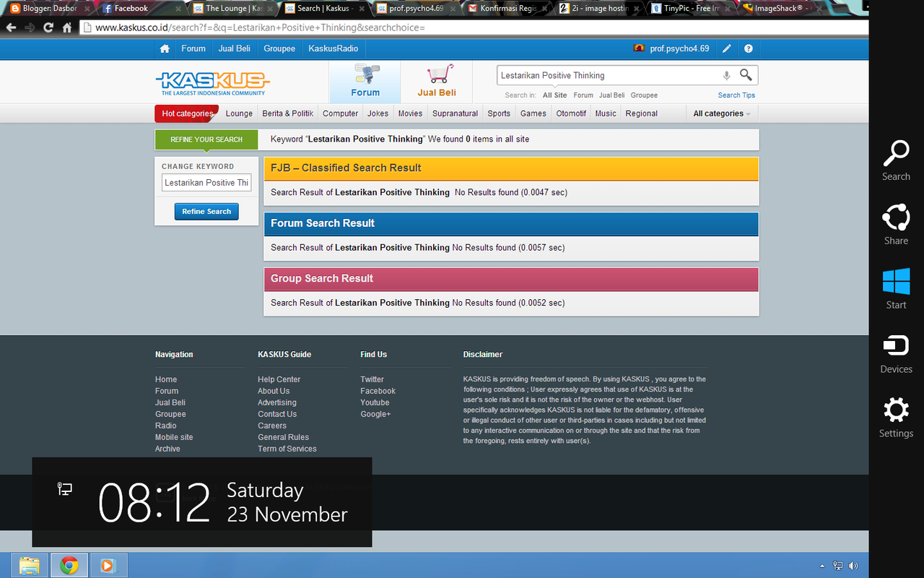924x578 pixels.
Task: Click the Chrome taskbar icon
Action: point(69,565)
